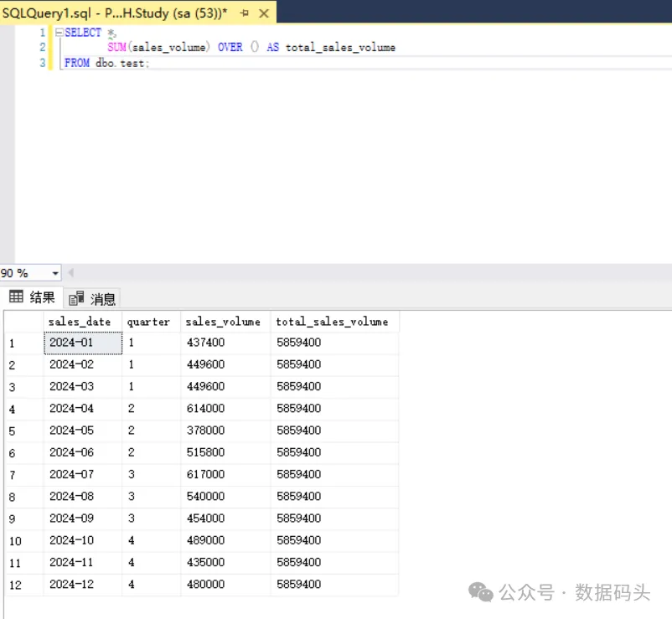Image resolution: width=672 pixels, height=619 pixels.
Task: Select cell 2024-10 in results
Action: (83, 540)
